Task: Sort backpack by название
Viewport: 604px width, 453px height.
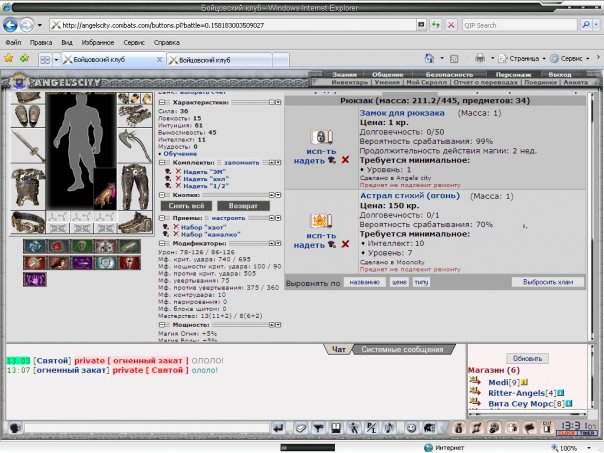Action: (x=364, y=282)
